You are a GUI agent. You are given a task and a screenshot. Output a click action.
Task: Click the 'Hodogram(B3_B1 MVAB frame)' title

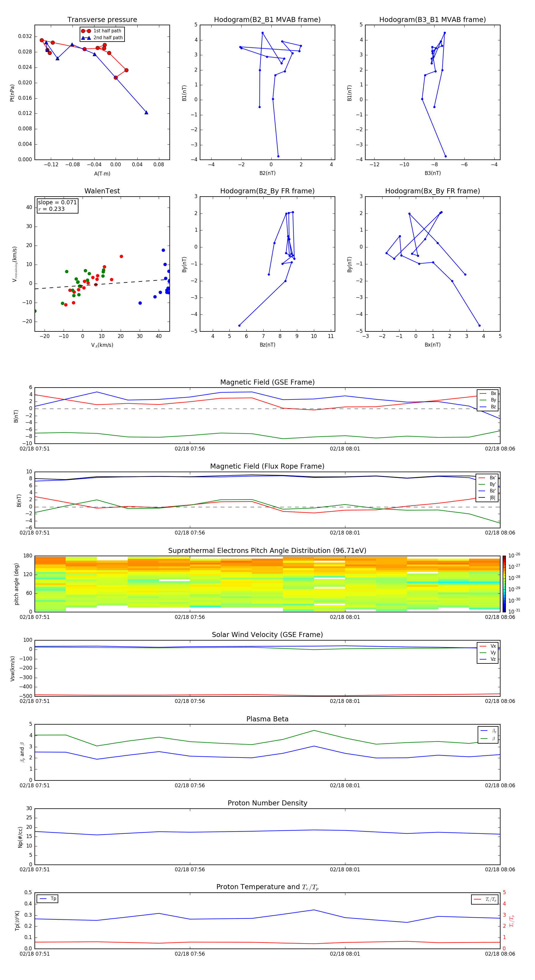click(432, 19)
